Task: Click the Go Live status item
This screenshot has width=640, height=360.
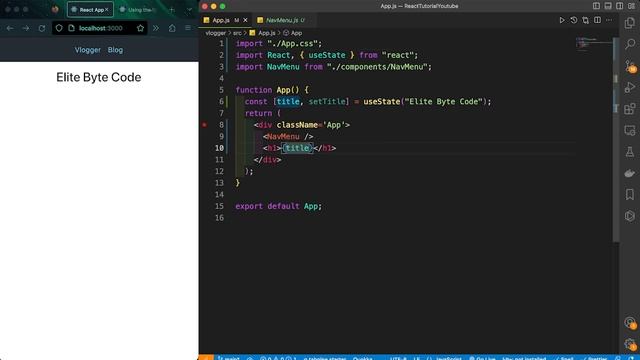Action: pos(482,358)
